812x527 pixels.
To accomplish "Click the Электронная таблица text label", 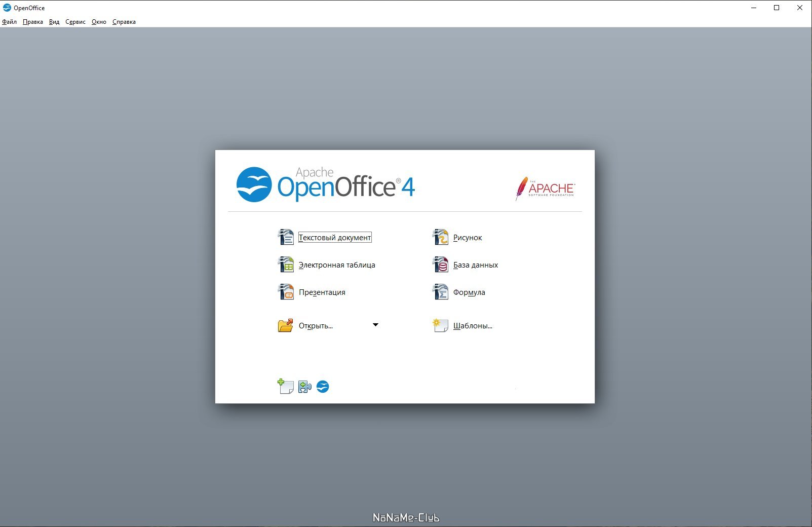I will click(x=337, y=265).
